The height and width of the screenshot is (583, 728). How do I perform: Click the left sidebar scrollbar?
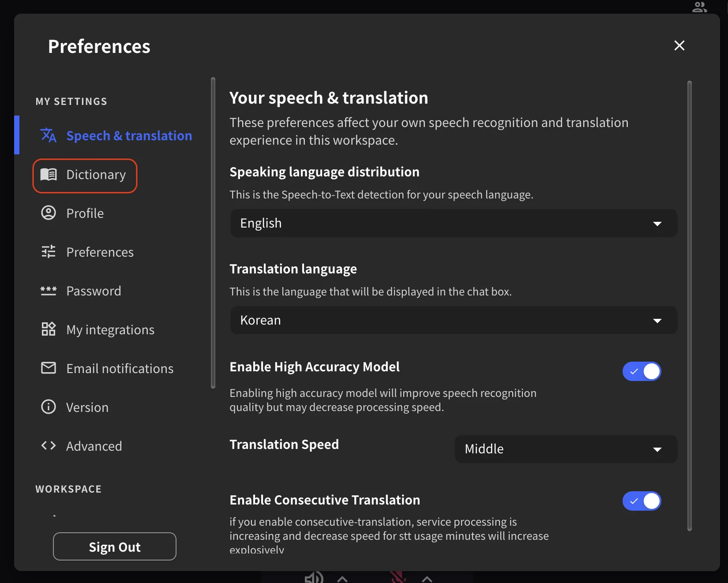pos(213,233)
